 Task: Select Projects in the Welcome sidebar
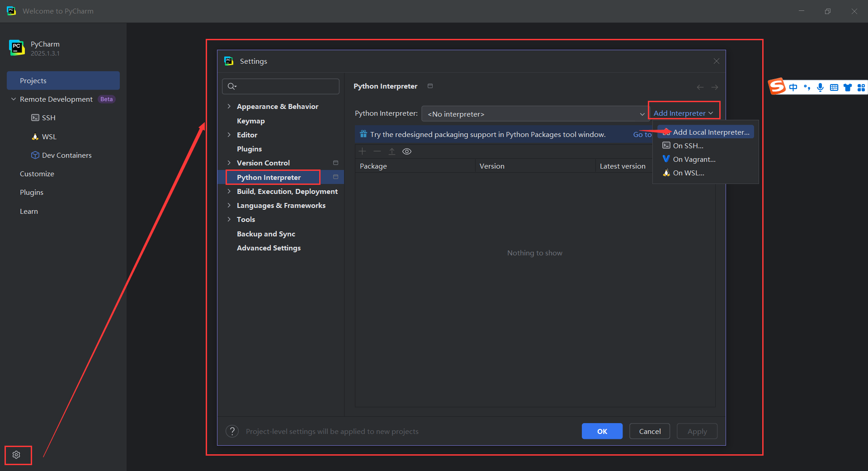pos(63,80)
